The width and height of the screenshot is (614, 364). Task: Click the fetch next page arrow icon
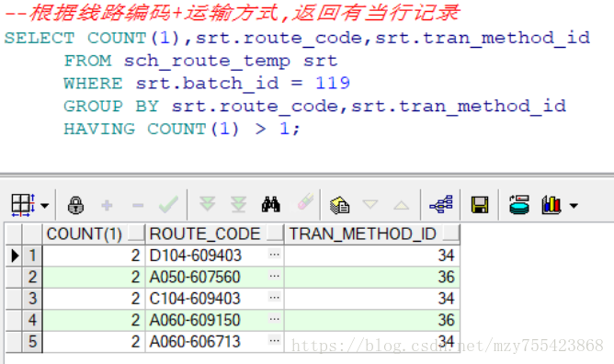[x=207, y=204]
